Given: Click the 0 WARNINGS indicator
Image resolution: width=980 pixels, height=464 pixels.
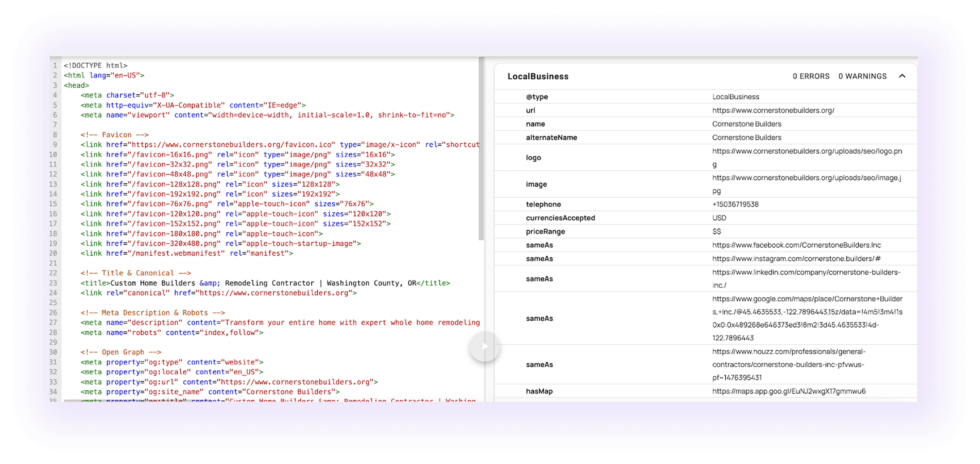Looking at the screenshot, I should pyautogui.click(x=863, y=76).
